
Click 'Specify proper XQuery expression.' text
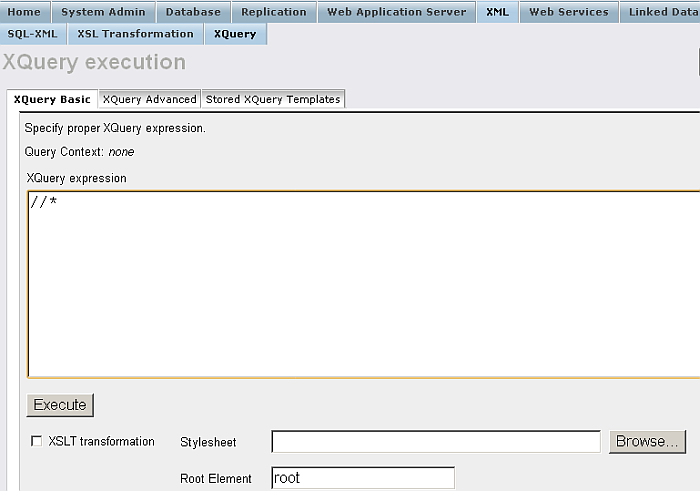coord(115,129)
